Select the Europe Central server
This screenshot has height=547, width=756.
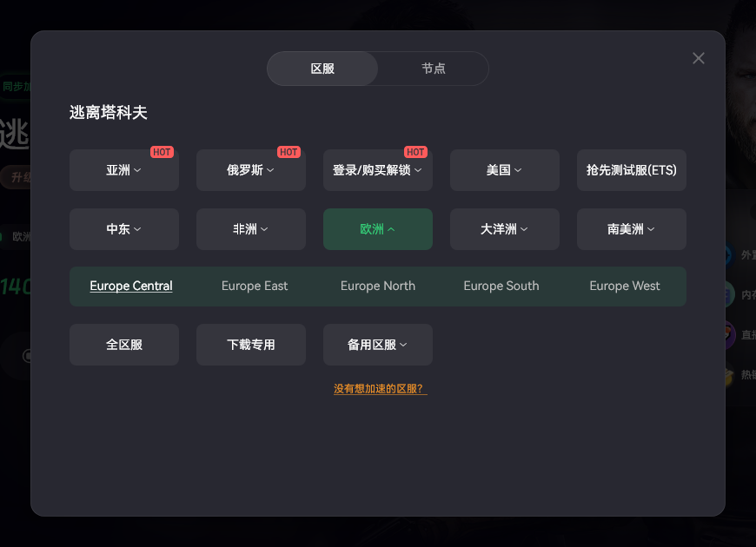pyautogui.click(x=131, y=286)
